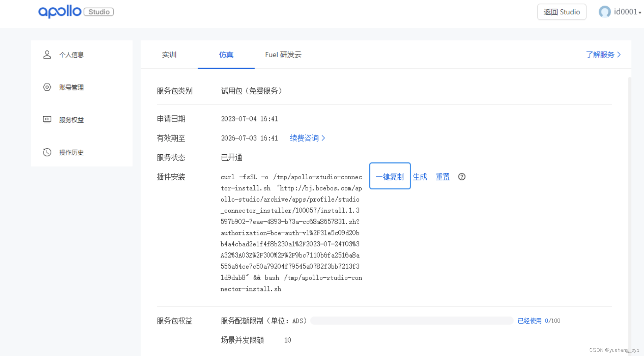Click the 服务权益 sidebar icon
Image resolution: width=644 pixels, height=356 pixels.
pyautogui.click(x=46, y=119)
